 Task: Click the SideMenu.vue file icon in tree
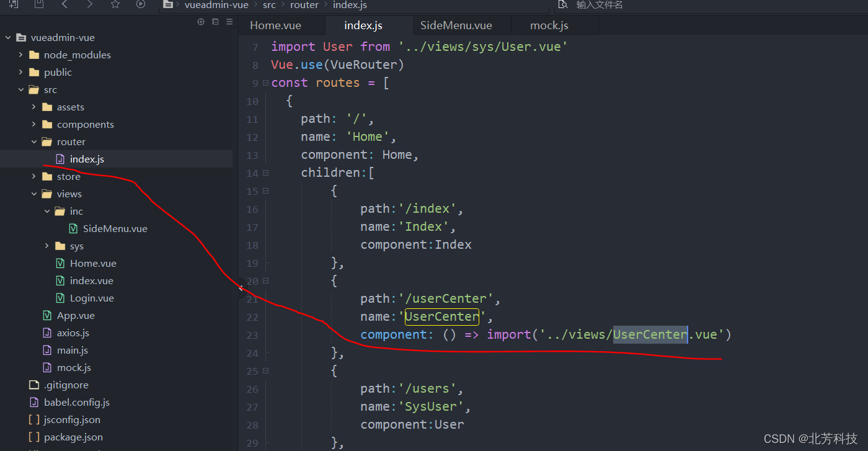tap(73, 228)
